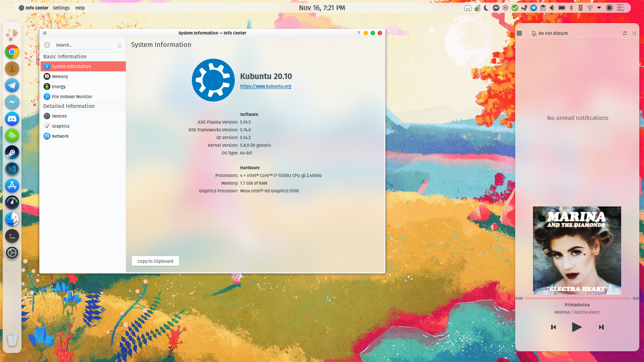Open the Energy section
Image resolution: width=644 pixels, height=362 pixels.
coord(83,86)
